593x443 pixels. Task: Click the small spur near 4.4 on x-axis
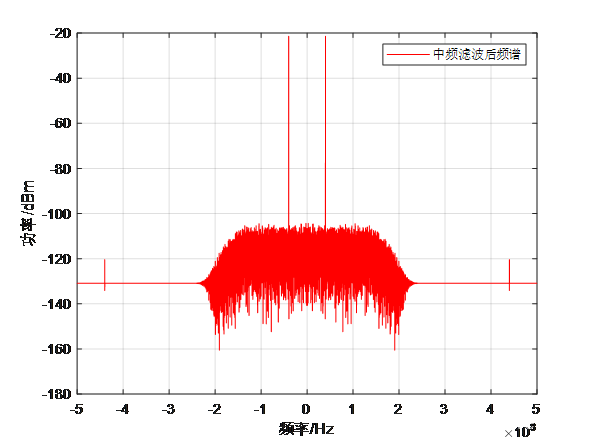tap(509, 275)
